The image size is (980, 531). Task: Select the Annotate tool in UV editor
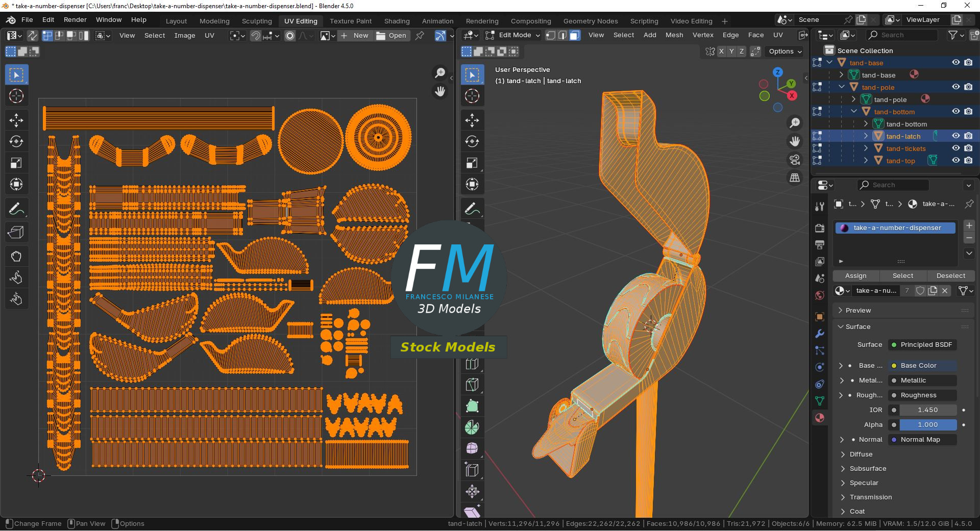point(16,209)
